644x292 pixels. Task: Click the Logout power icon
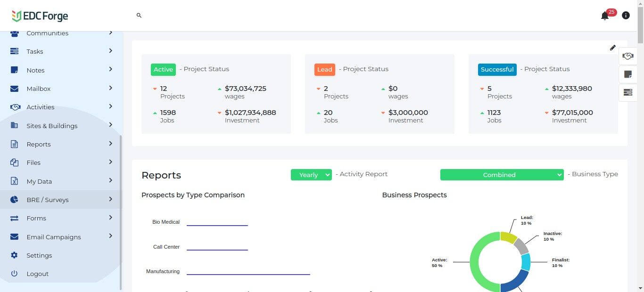click(x=15, y=274)
